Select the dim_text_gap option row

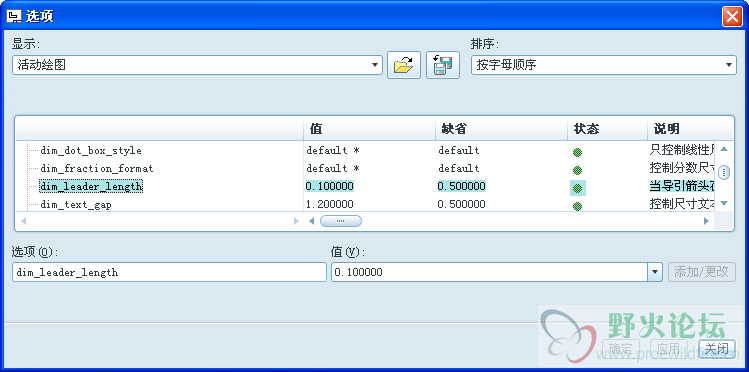point(76,205)
